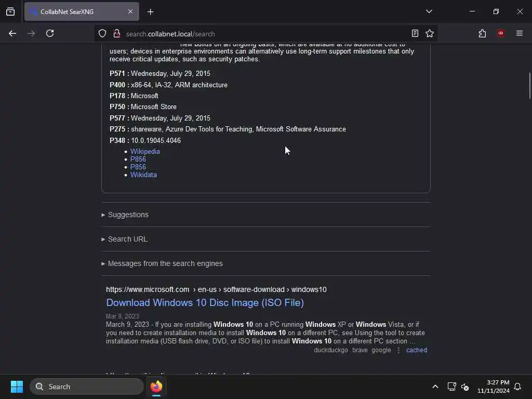Open the Wikipedia link in infobox
Screen dimensions: 532x399
coord(145,151)
